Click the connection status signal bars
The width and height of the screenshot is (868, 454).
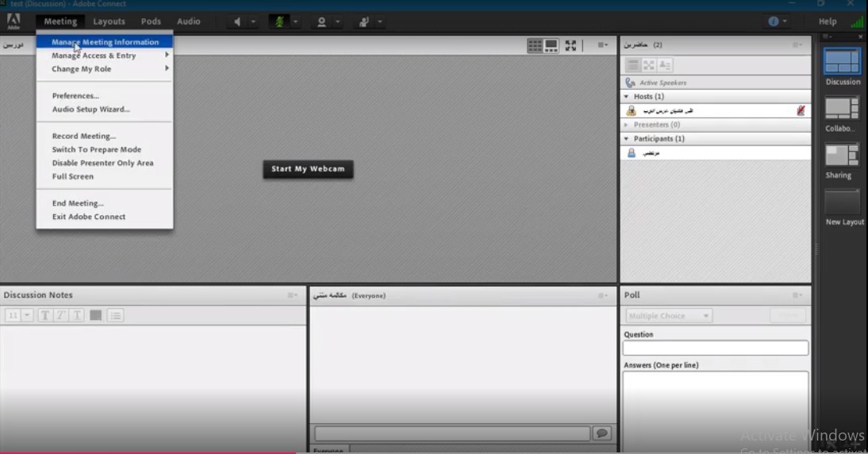click(x=857, y=22)
